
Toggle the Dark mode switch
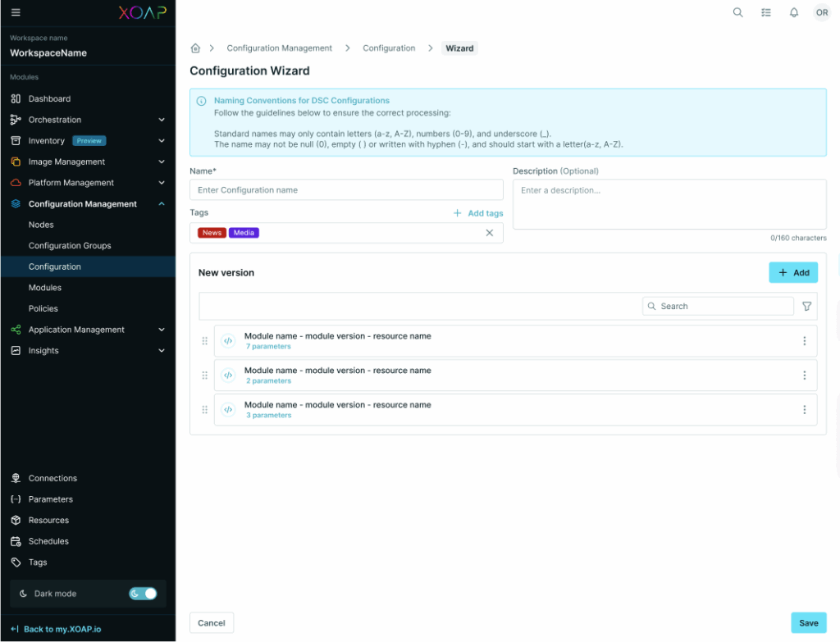click(x=143, y=593)
